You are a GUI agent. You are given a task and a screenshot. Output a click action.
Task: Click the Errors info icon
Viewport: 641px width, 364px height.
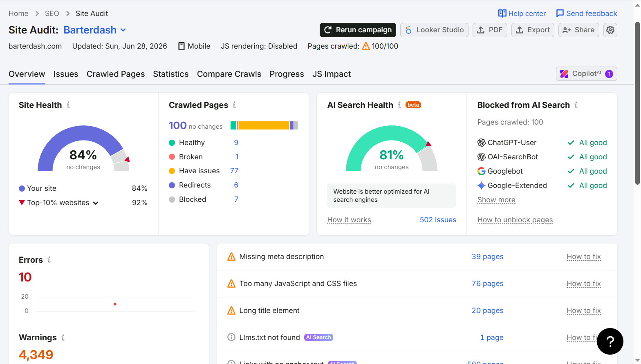pos(49,260)
